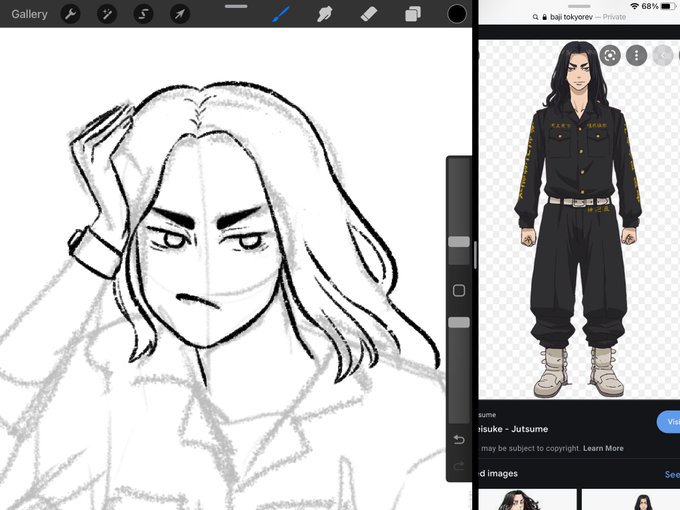Adjust the brush opacity slider handle
The height and width of the screenshot is (510, 680).
(459, 322)
